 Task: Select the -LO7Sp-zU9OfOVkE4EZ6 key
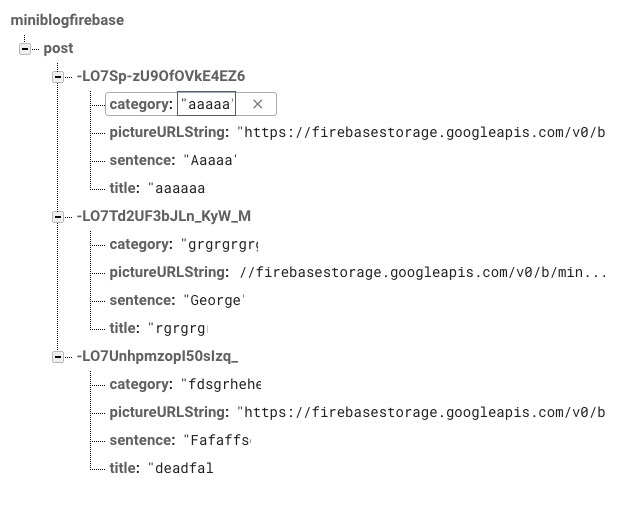tap(160, 76)
